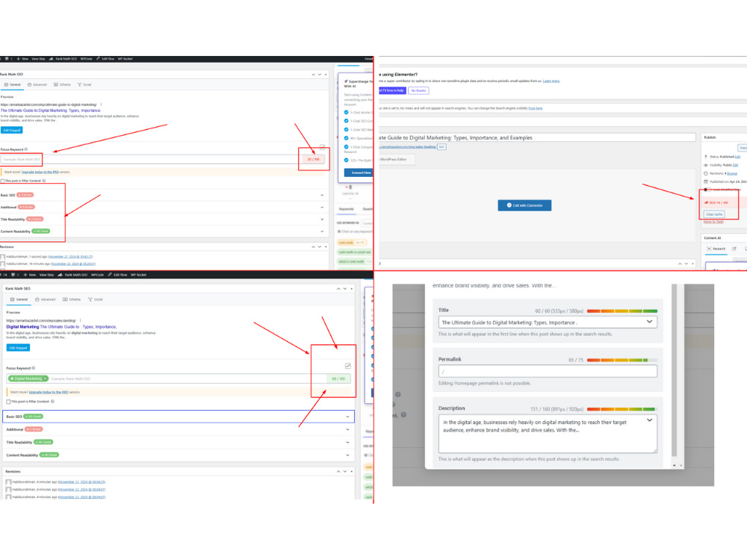This screenshot has height=560, width=747.
Task: Tick Pillar Content checkbox in upper-left screenshot
Action: (2, 181)
